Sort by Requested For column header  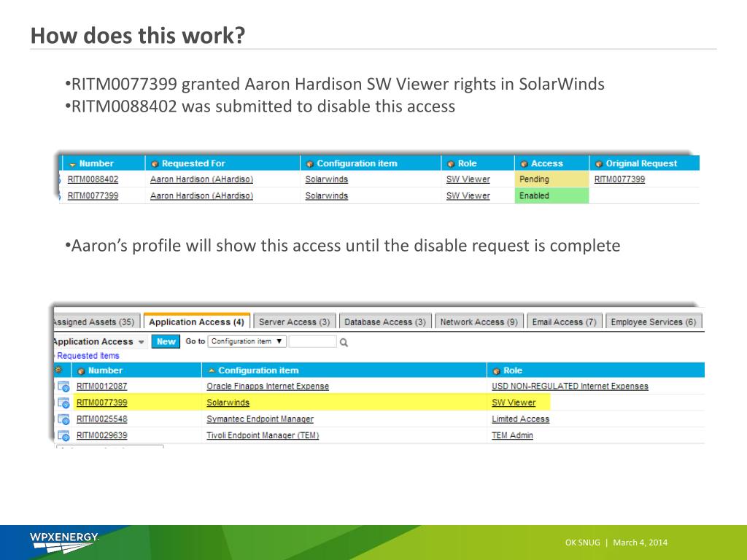[193, 164]
